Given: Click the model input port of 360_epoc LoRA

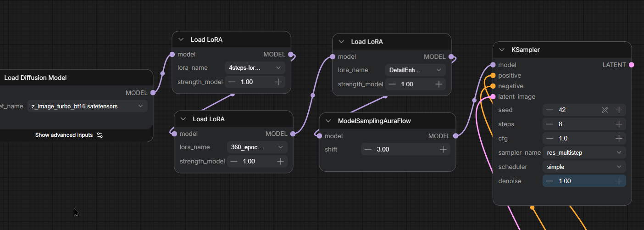Looking at the screenshot, I should coord(174,134).
